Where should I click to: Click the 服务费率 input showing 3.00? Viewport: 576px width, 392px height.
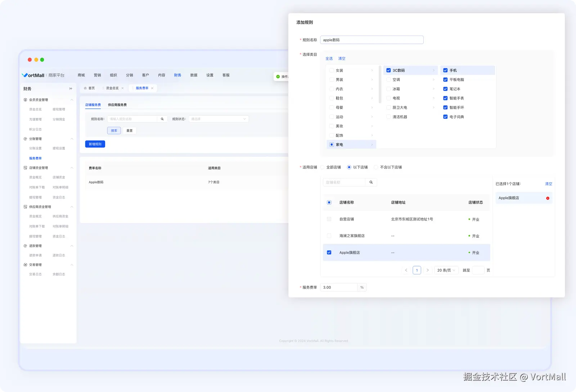click(x=338, y=287)
